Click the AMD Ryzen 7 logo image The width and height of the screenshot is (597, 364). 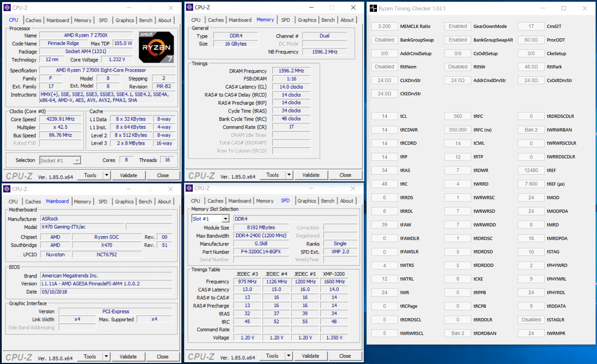(x=156, y=47)
